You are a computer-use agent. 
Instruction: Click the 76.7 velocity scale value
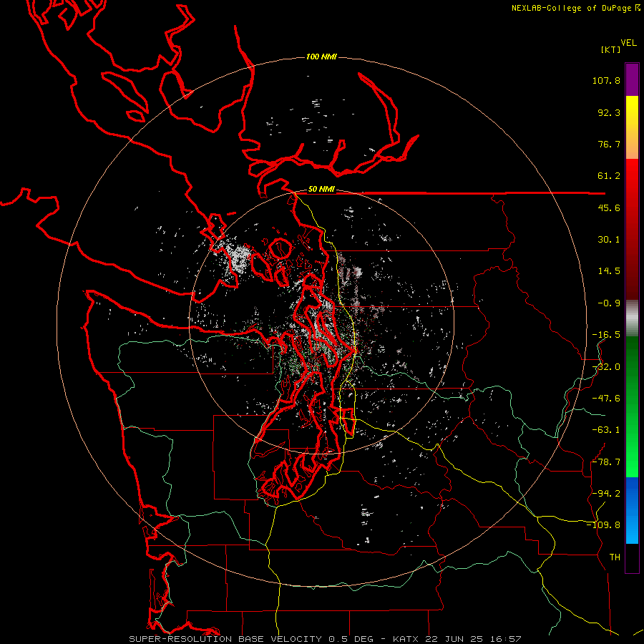pyautogui.click(x=609, y=144)
